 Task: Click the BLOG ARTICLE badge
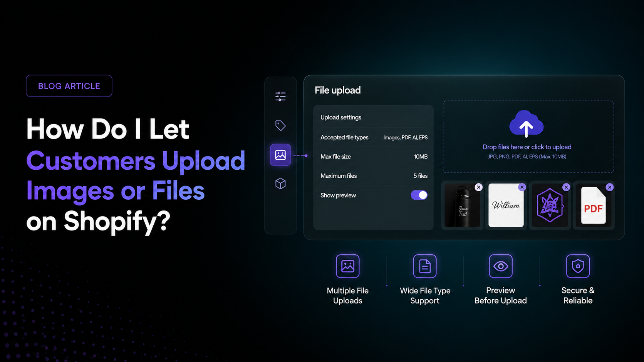click(69, 86)
